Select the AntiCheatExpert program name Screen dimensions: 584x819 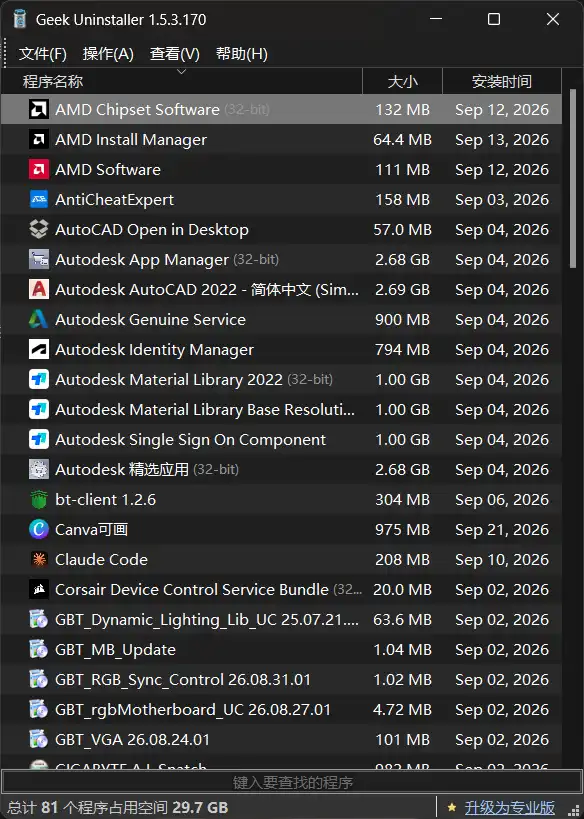tap(114, 200)
